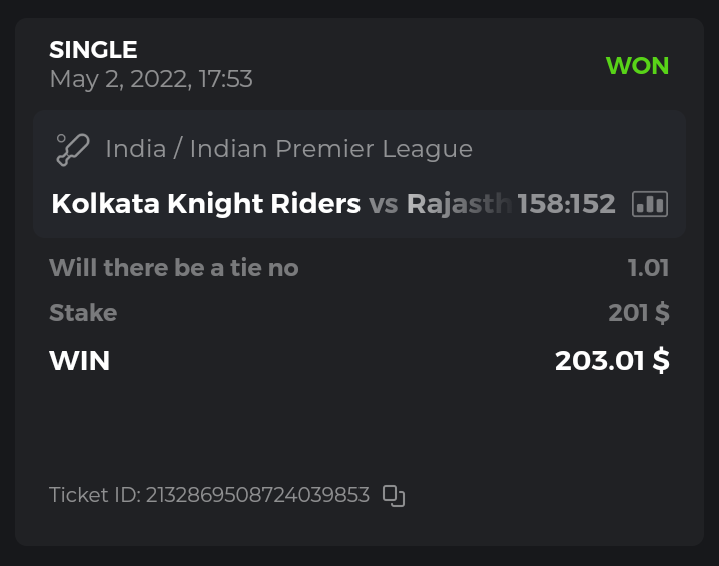Click the faded Rajasthan team name
The height and width of the screenshot is (566, 719).
tap(459, 204)
